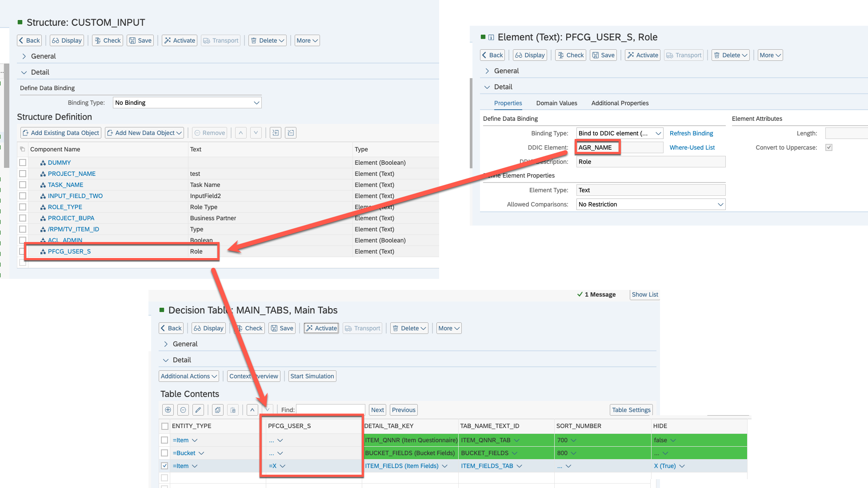Switch to the Domain Values tab
Screen dimensions: 868x488
click(x=556, y=103)
